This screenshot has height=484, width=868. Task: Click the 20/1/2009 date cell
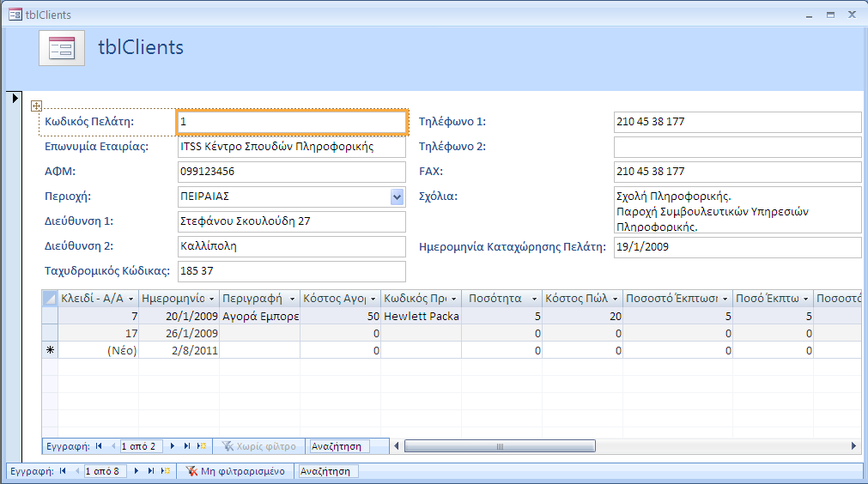coord(179,316)
